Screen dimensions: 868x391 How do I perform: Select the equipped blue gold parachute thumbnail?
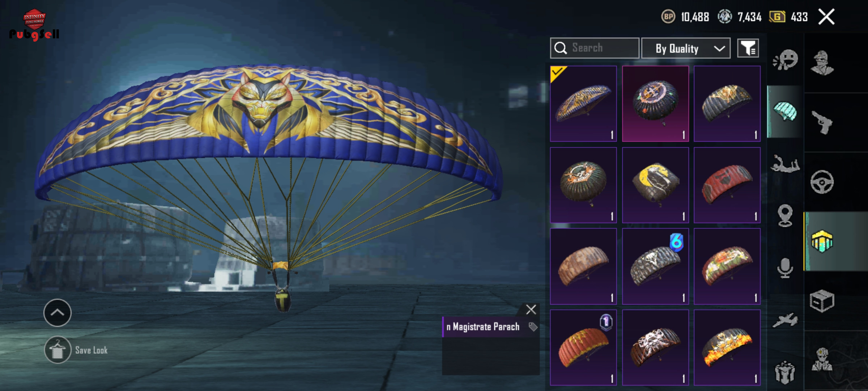tap(583, 104)
